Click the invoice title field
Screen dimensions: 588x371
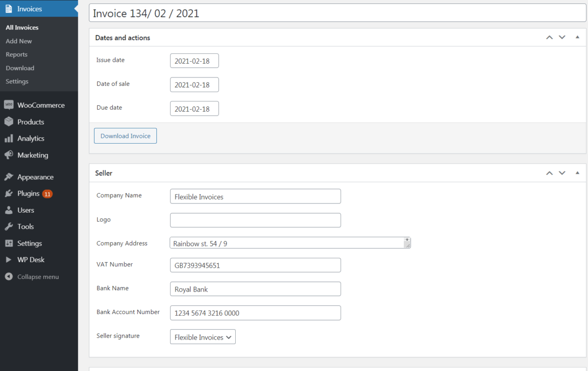(338, 13)
